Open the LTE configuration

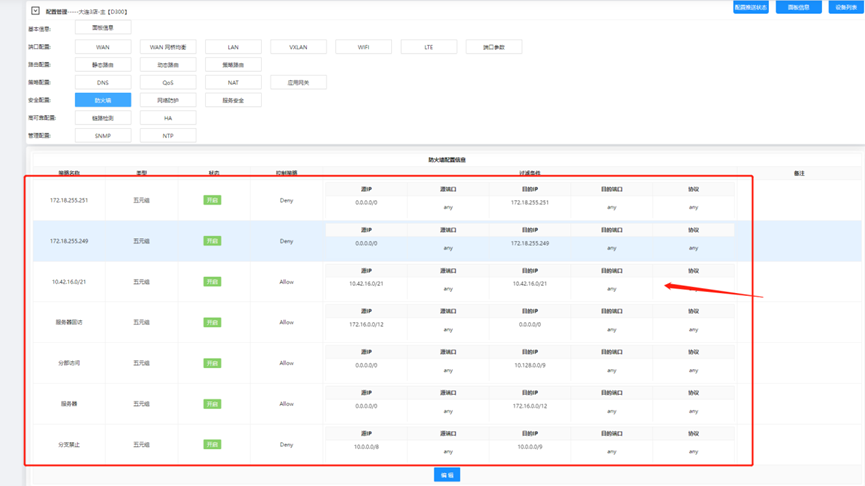(x=428, y=47)
